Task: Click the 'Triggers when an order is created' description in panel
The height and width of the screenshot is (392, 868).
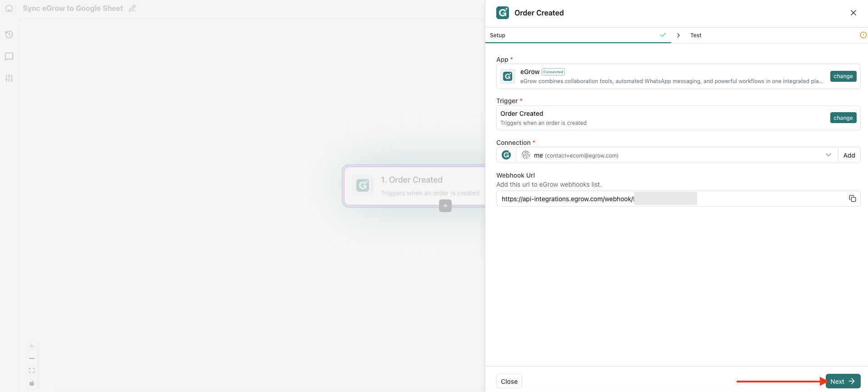Action: [544, 123]
